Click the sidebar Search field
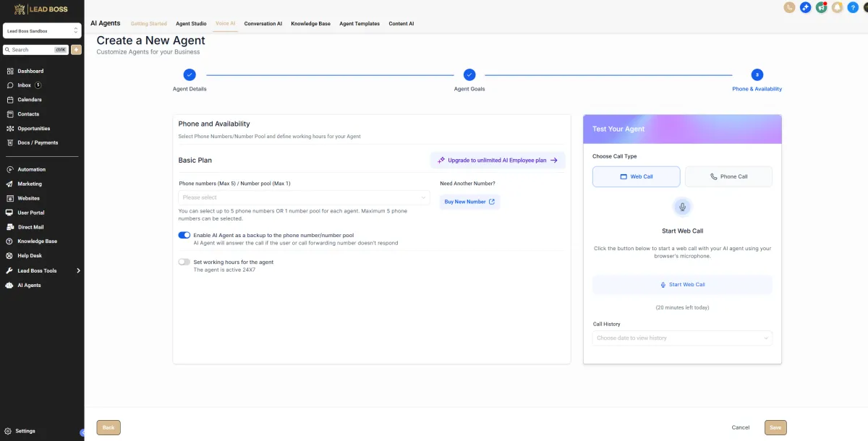868x441 pixels. pos(36,50)
